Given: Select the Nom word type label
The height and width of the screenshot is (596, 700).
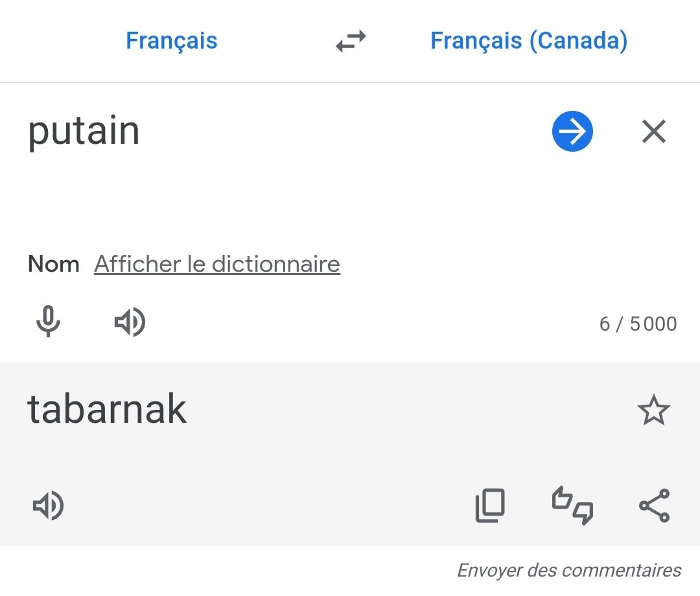Looking at the screenshot, I should tap(54, 264).
